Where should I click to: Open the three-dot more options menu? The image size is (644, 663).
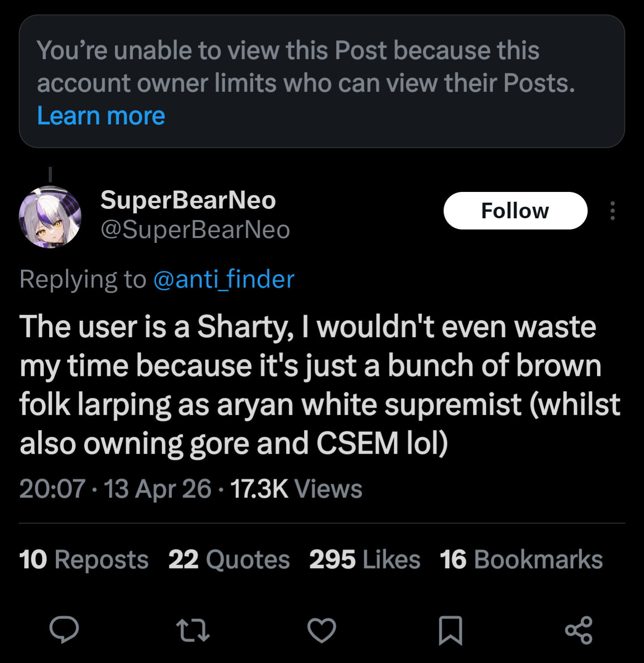[612, 211]
